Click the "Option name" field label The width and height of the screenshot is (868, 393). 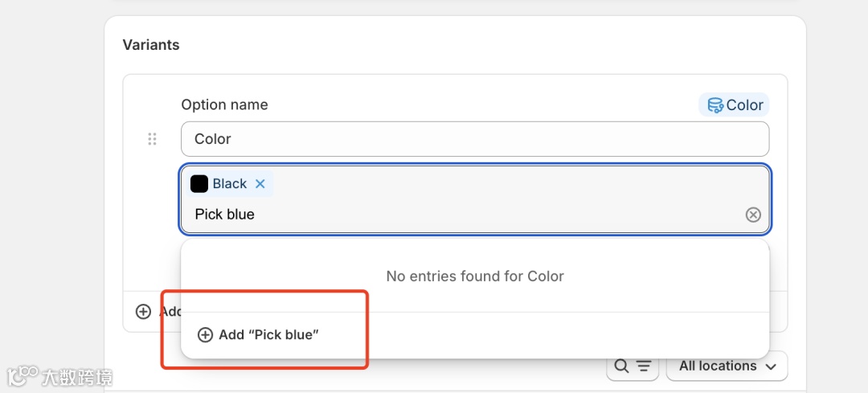[x=224, y=105]
